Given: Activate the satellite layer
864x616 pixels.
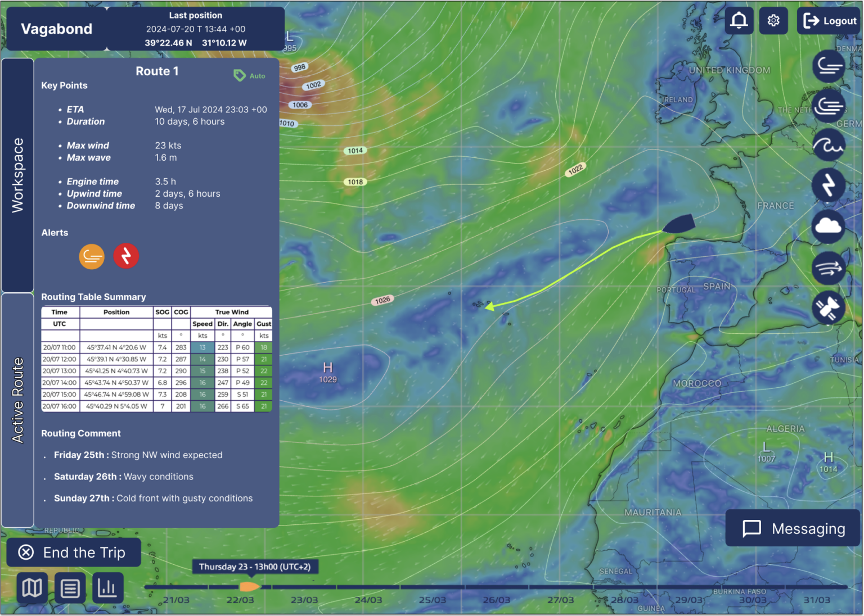Looking at the screenshot, I should coord(828,307).
